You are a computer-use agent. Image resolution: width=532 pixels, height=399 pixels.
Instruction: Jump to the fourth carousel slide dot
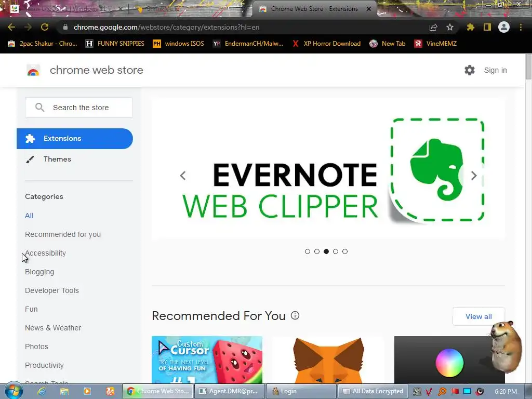coord(336,251)
